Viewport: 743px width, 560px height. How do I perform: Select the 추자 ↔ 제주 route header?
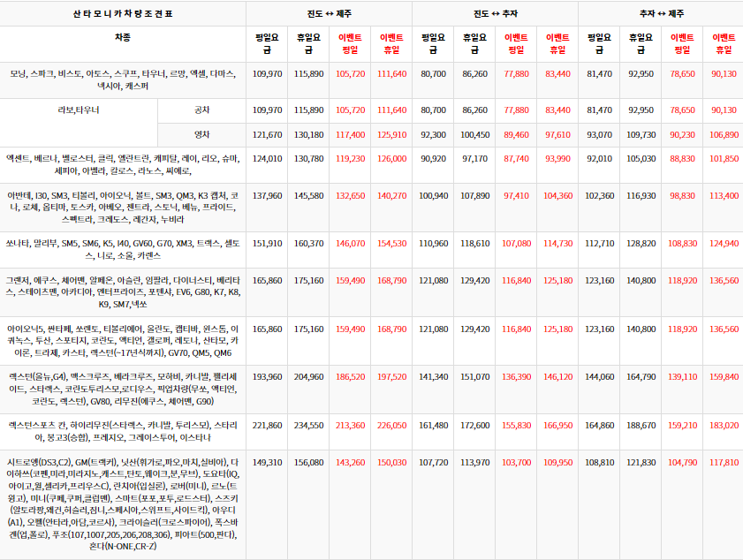[x=661, y=14]
